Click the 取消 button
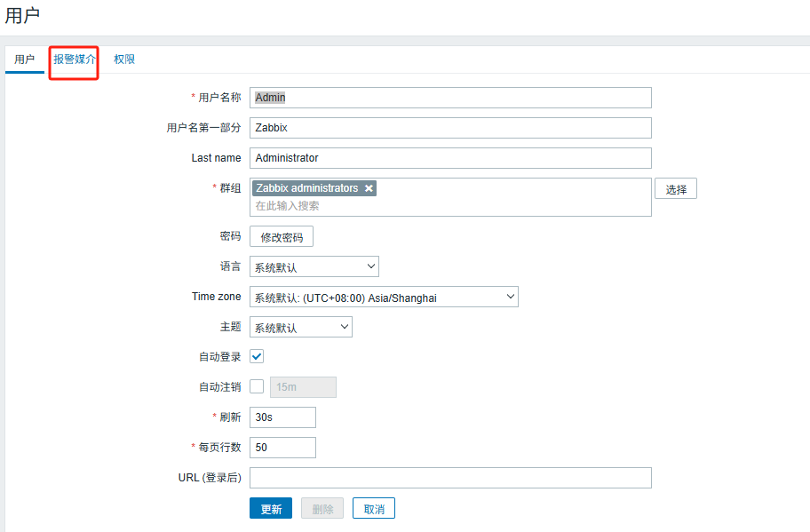The width and height of the screenshot is (810, 532). pyautogui.click(x=374, y=508)
